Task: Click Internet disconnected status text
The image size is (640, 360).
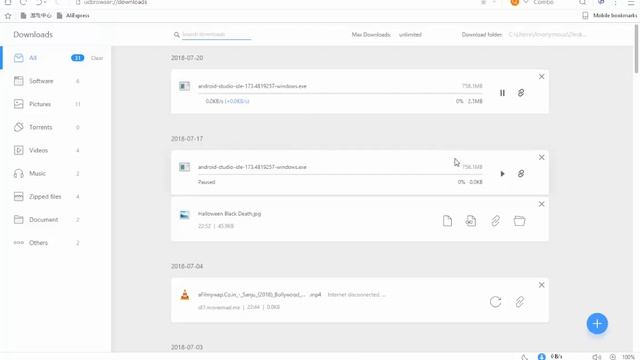Action: coord(356,294)
